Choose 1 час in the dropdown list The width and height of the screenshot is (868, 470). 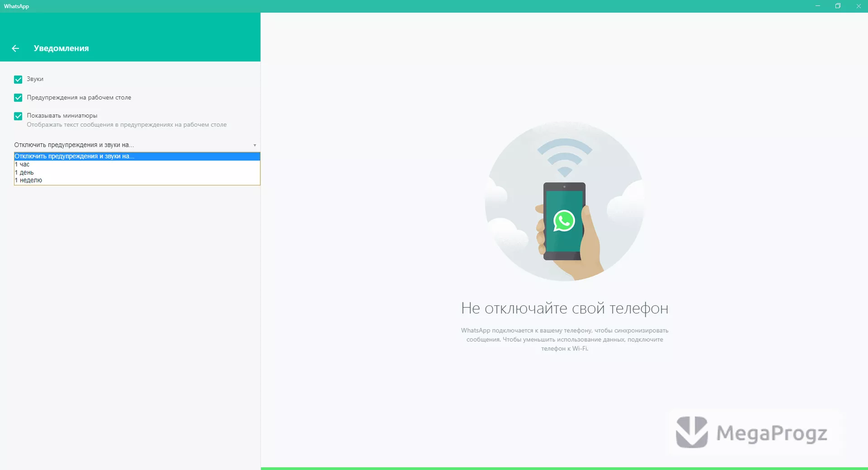137,164
